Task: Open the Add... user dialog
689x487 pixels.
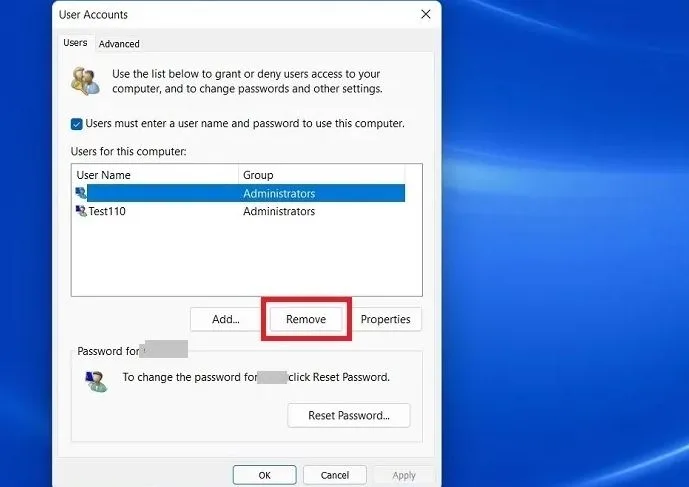Action: click(x=225, y=319)
